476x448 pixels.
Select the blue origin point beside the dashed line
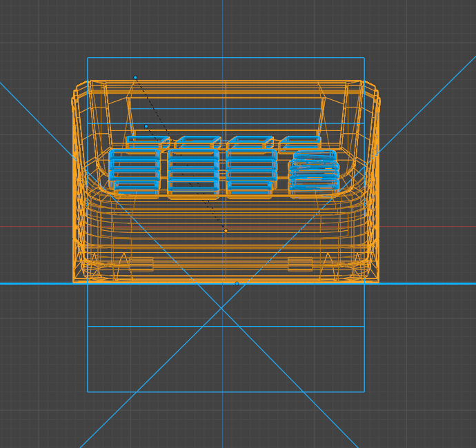[x=146, y=126]
